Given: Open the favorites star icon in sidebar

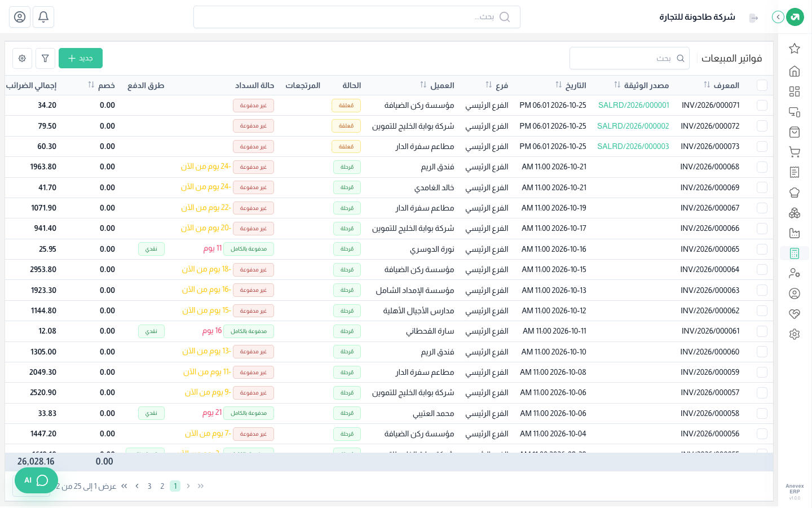Looking at the screenshot, I should (795, 49).
